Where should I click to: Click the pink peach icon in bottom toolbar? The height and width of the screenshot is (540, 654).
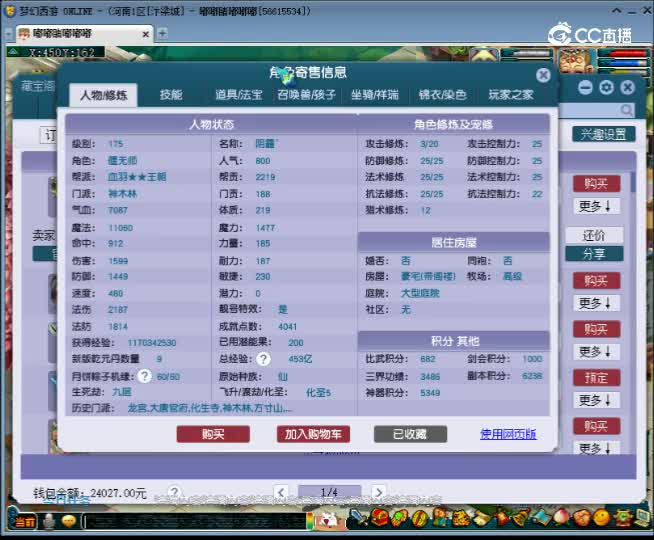[561, 518]
